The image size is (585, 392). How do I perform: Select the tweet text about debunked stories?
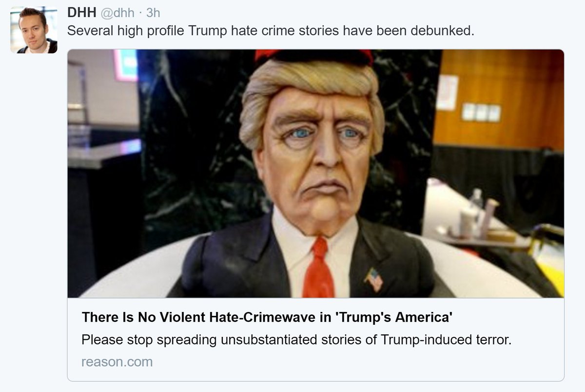pyautogui.click(x=271, y=31)
